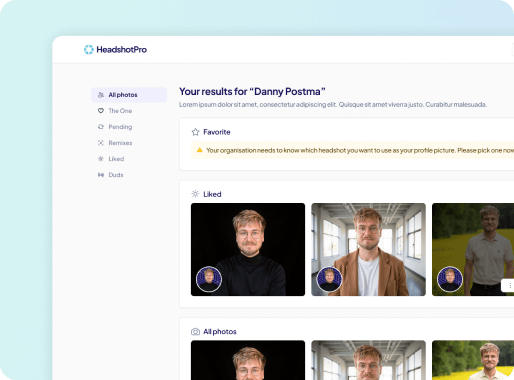
Task: Click the refresh icon beside Pending
Action: [x=101, y=127]
